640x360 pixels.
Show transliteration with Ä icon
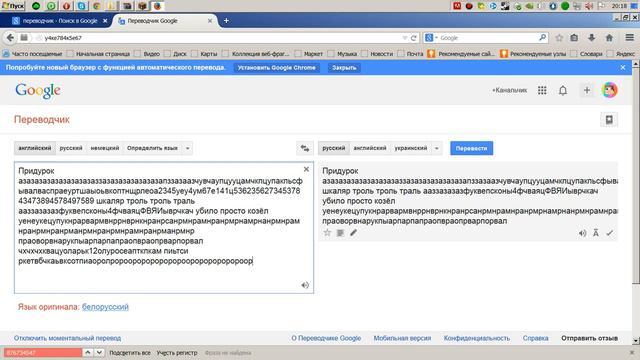pos(596,233)
